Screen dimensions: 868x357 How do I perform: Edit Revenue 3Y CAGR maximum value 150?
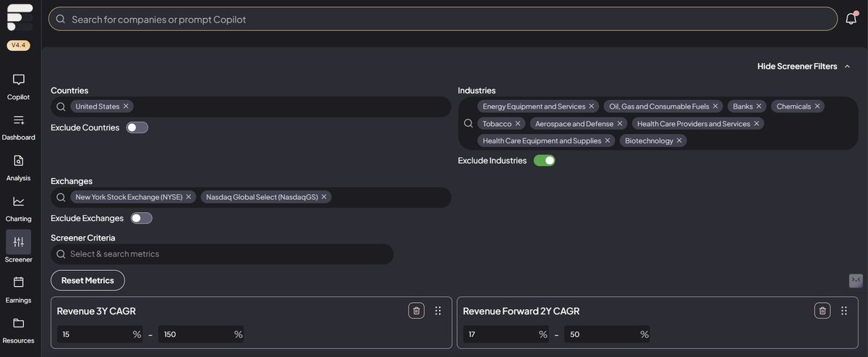(x=201, y=335)
